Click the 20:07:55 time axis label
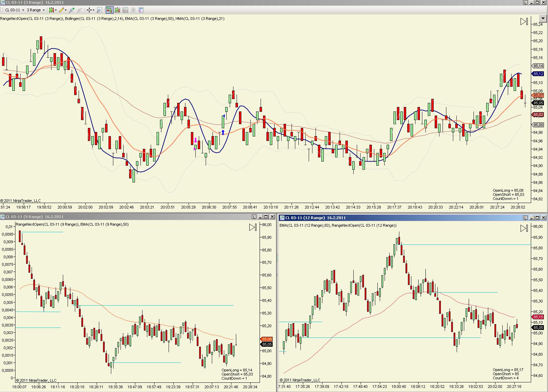This screenshot has height=392, width=548. 229,207
